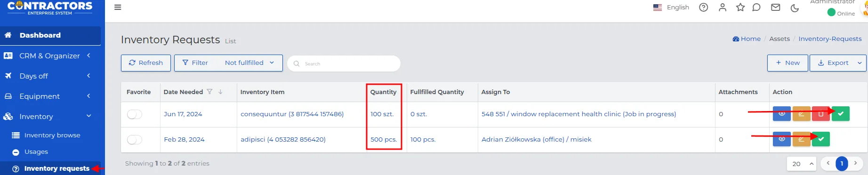Open Inventory browse in the sidebar
This screenshot has width=868, height=175.
click(52, 135)
